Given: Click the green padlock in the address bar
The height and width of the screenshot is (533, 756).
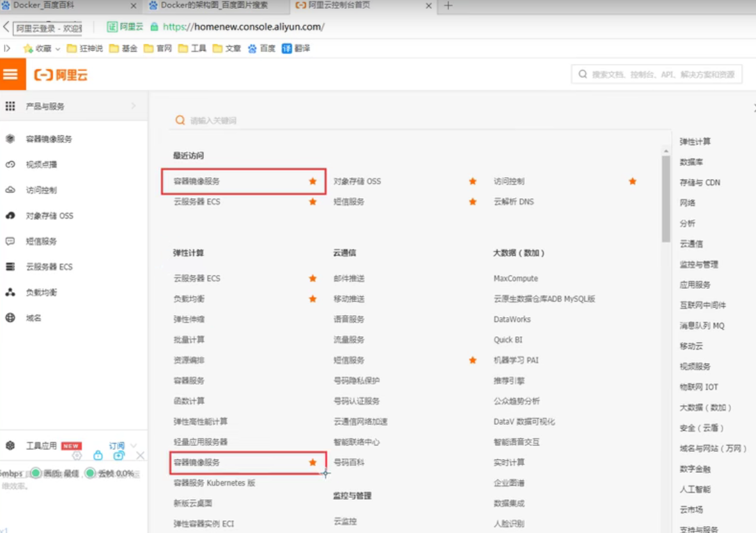Looking at the screenshot, I should click(154, 27).
